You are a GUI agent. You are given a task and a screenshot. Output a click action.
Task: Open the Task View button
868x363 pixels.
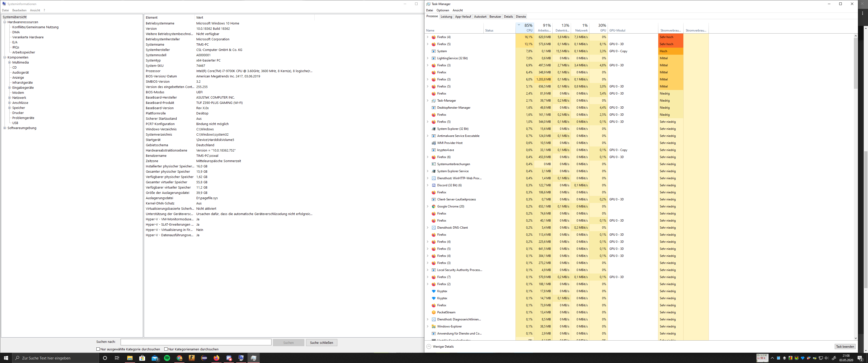(x=117, y=358)
